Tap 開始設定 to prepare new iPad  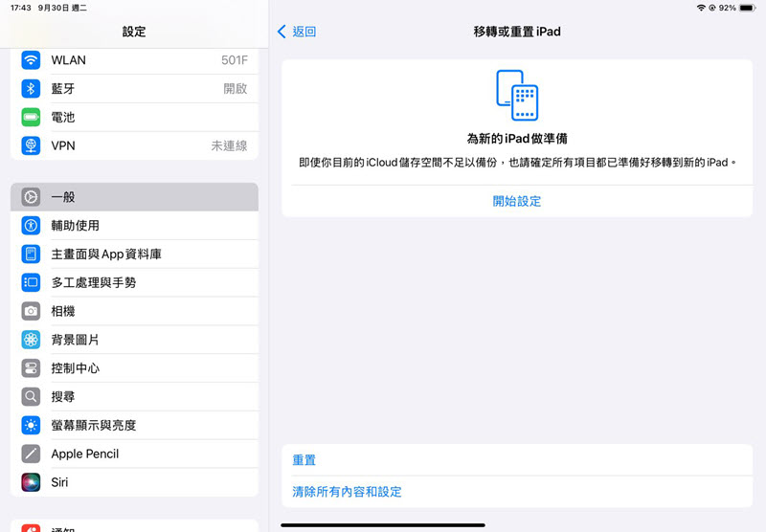click(517, 201)
